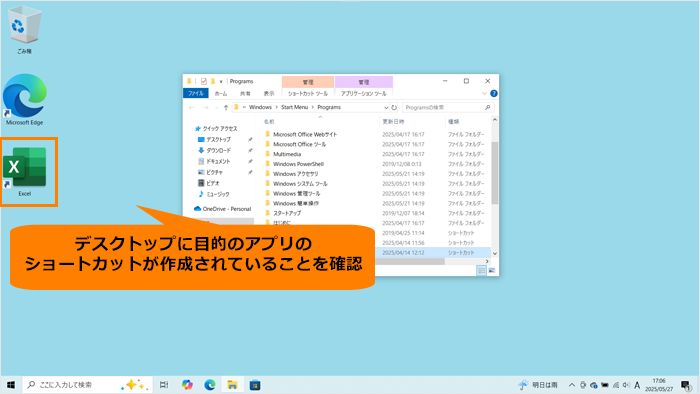Open Microsoft Edge from the taskbar

tap(210, 385)
